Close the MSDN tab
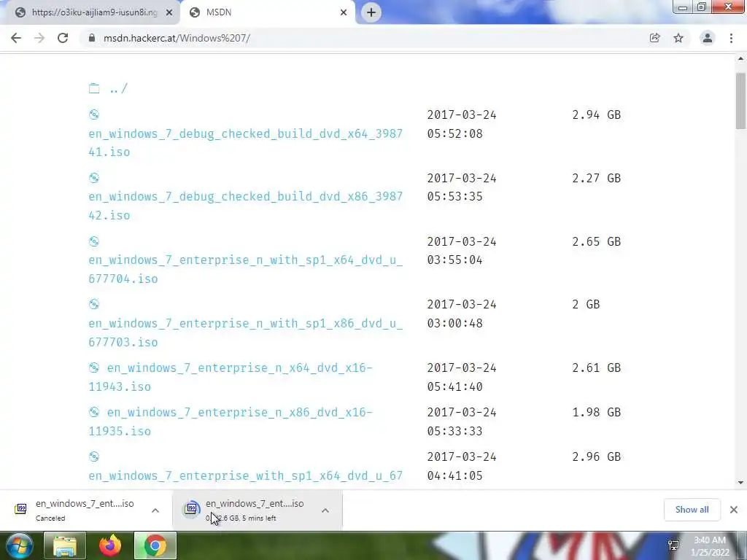The height and width of the screenshot is (560, 747). 344,12
